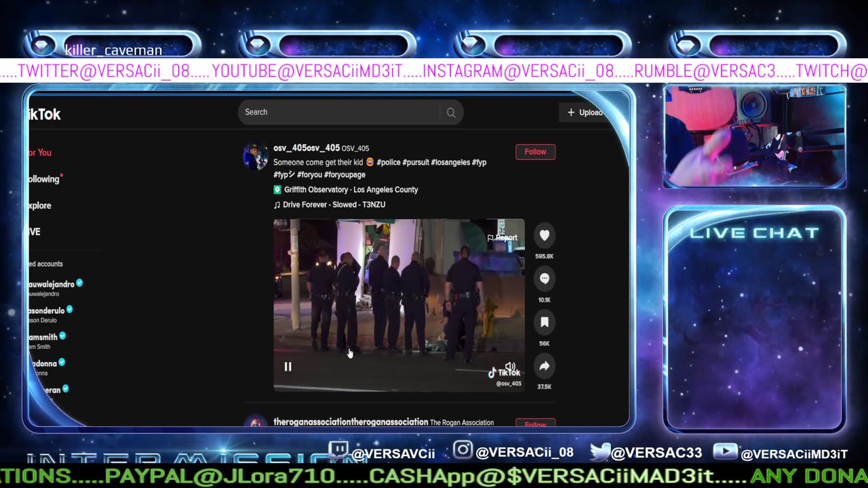Open the Sam Smith suggested account
The width and height of the screenshot is (868, 488).
tap(47, 341)
